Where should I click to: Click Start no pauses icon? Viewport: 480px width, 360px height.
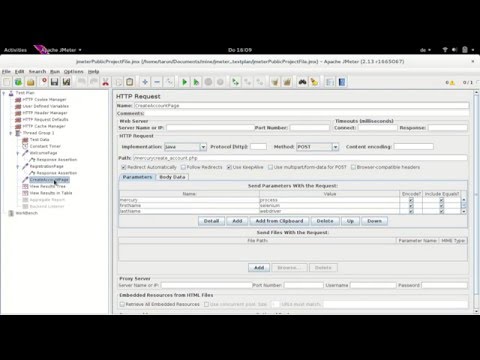[196, 82]
